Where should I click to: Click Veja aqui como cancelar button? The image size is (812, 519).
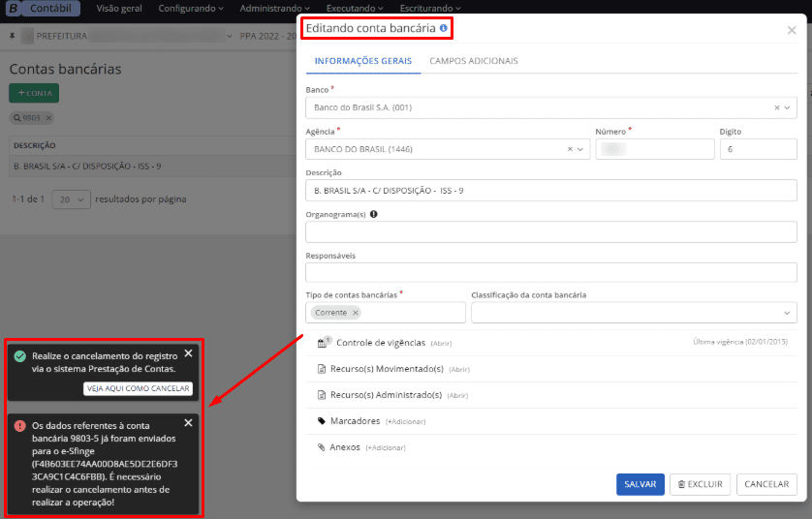[x=138, y=388]
